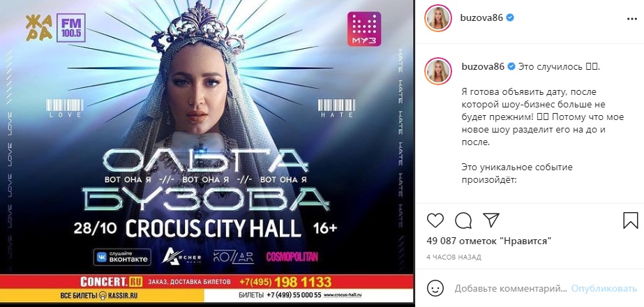
Task: Open the three-dot more options menu
Action: point(631,19)
